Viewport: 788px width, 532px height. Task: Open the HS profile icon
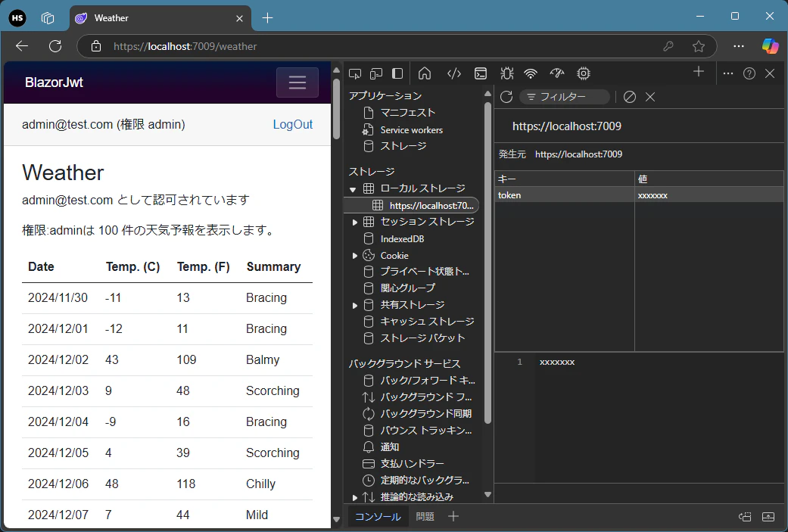click(17, 18)
